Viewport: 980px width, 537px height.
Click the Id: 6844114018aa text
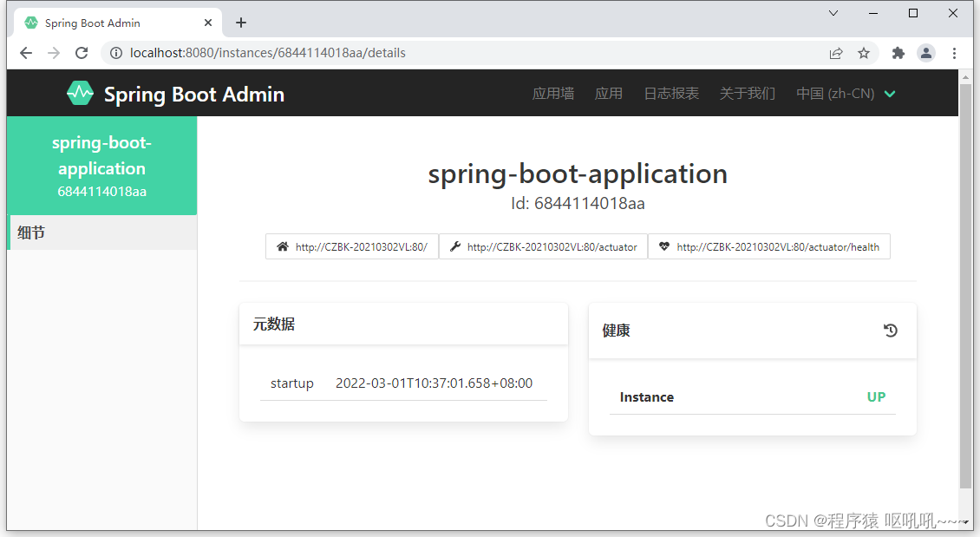tap(578, 203)
